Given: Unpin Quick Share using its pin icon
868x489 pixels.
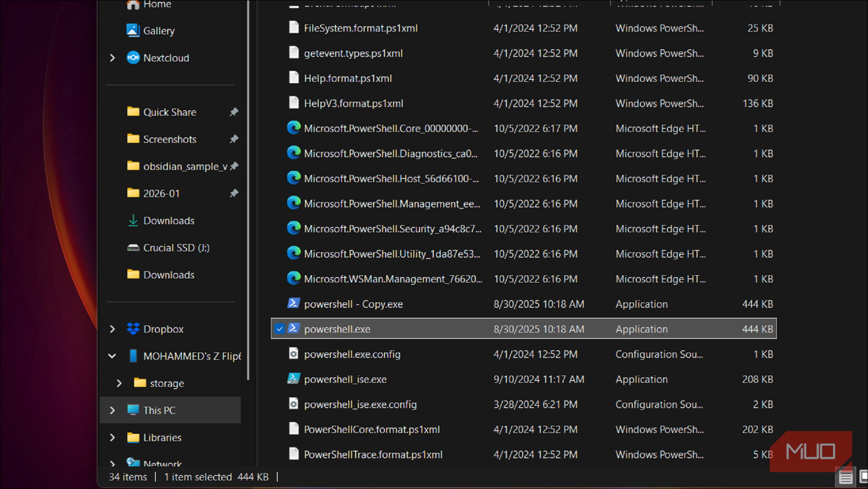Looking at the screenshot, I should pyautogui.click(x=234, y=112).
